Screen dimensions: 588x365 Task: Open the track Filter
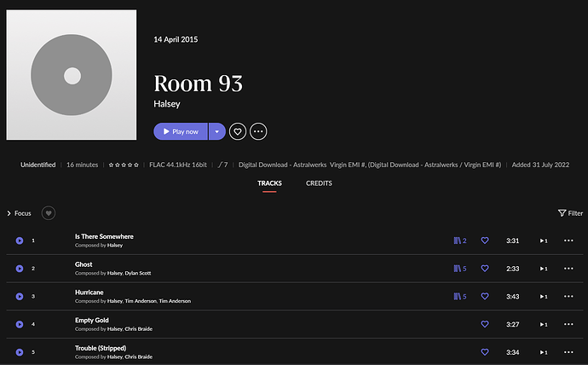point(570,213)
